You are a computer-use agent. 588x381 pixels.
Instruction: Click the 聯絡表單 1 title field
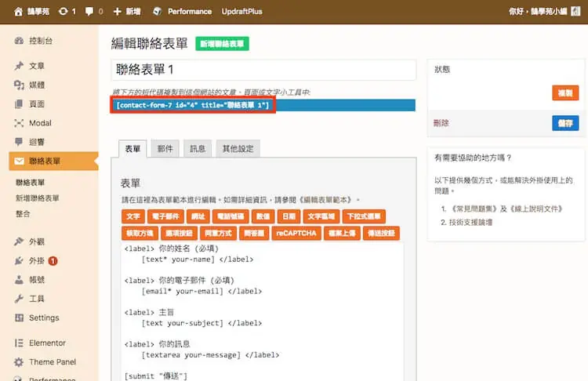pos(263,70)
